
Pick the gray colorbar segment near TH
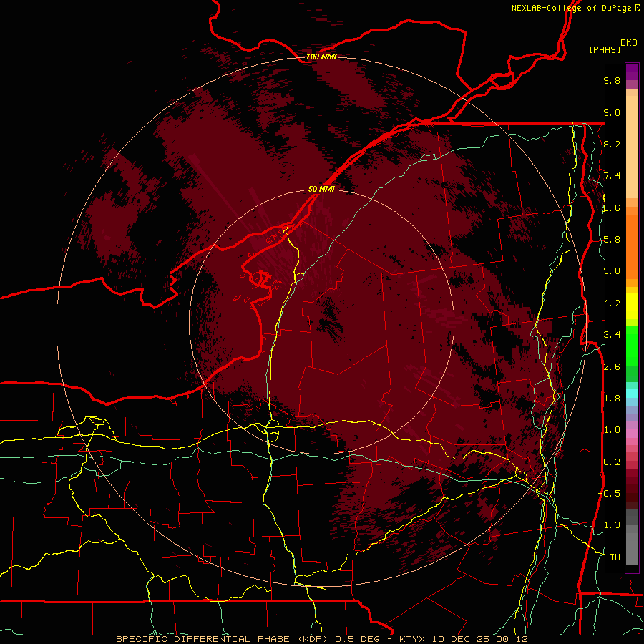click(x=632, y=549)
